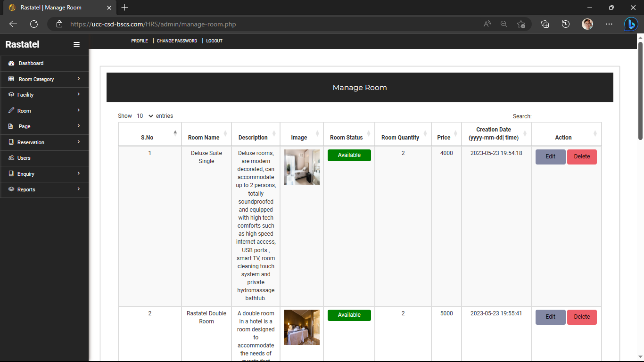
Task: Click Edit for Deluxe Suite Single
Action: tap(550, 156)
